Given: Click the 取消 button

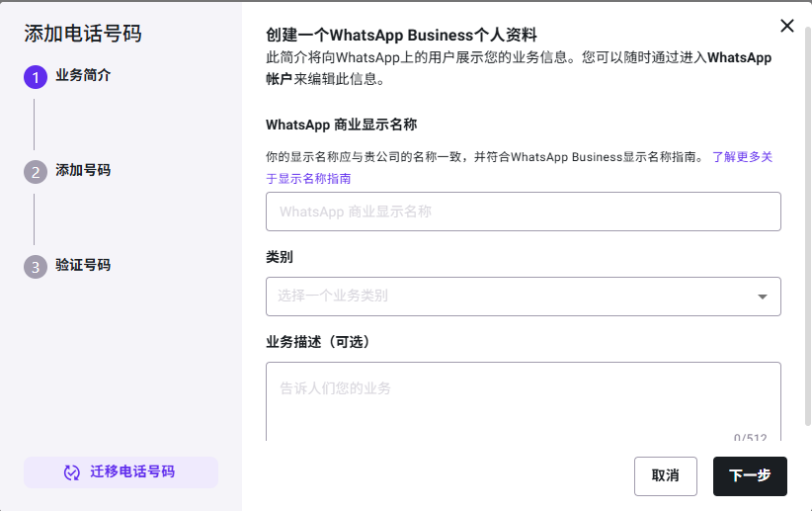Looking at the screenshot, I should click(x=666, y=475).
